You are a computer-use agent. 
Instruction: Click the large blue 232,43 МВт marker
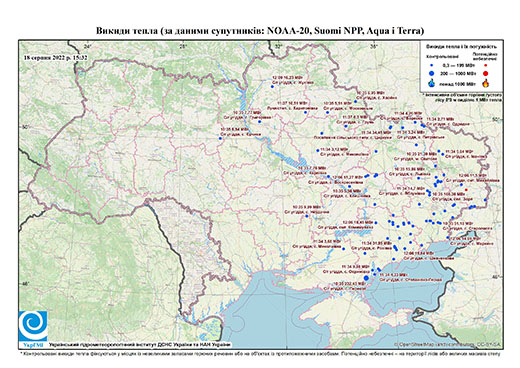click(366, 278)
